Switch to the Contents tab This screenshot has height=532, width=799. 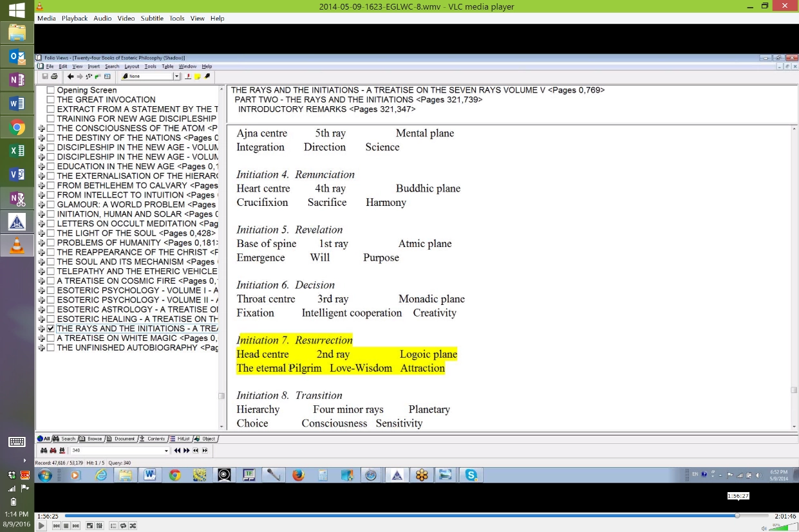pos(152,439)
